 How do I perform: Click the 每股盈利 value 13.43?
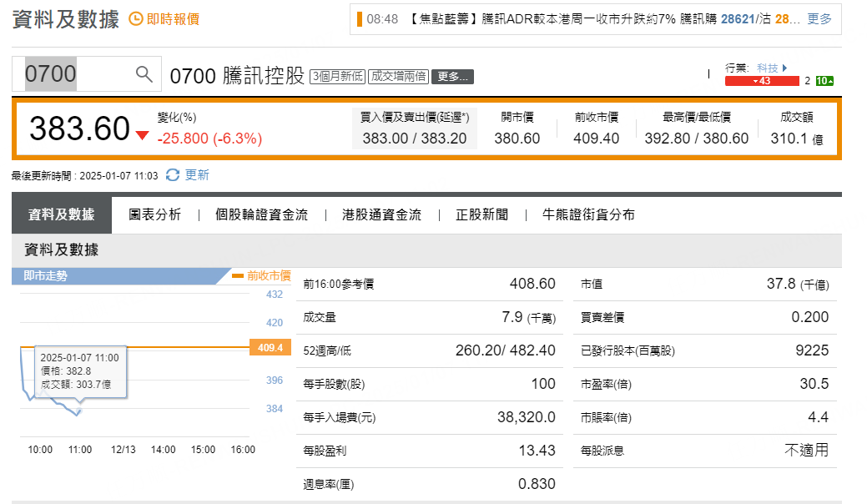(537, 451)
